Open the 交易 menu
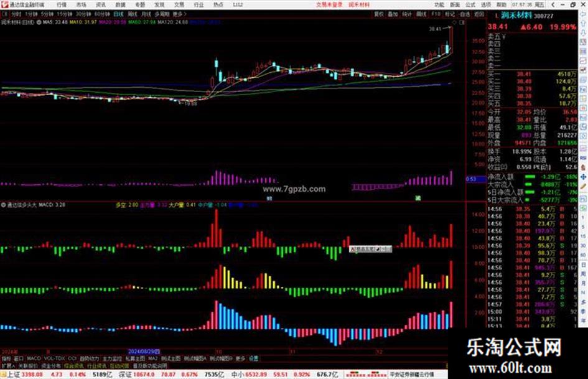The image size is (588, 379). coord(179,5)
